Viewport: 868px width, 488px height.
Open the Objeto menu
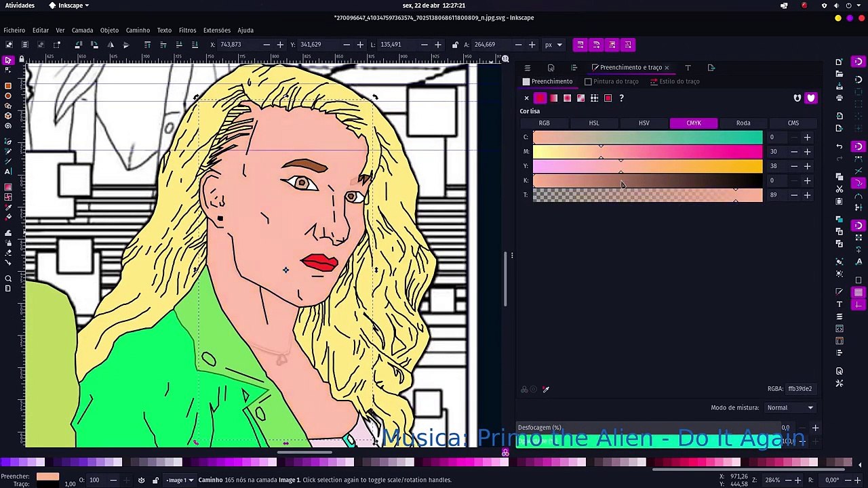109,30
